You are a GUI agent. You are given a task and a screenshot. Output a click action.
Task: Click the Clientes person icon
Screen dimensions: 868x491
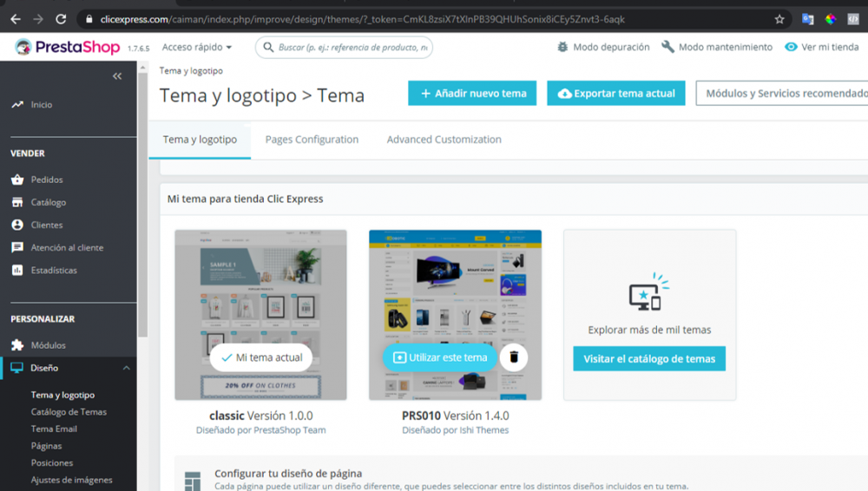(17, 225)
